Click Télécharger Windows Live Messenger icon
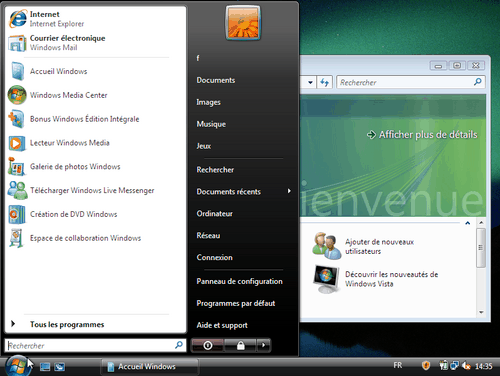 (x=17, y=190)
